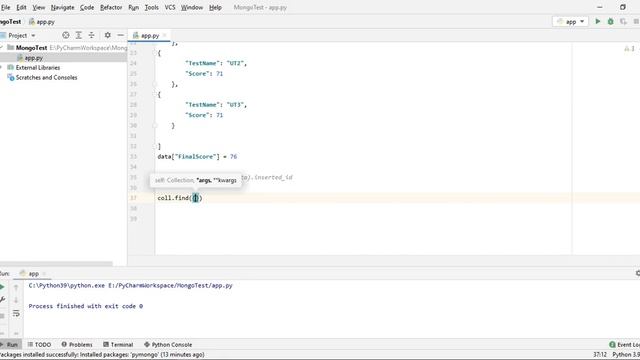Open the Problems tool window

77,344
